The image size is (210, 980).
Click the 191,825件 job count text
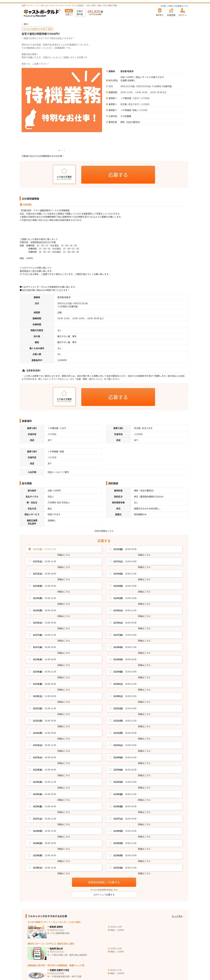95,11
